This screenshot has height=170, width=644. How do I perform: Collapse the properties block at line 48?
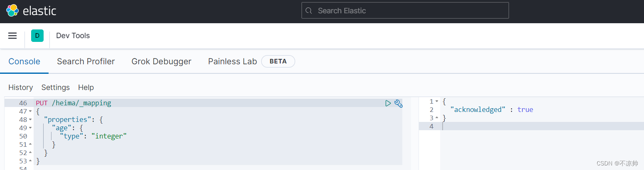click(x=30, y=120)
